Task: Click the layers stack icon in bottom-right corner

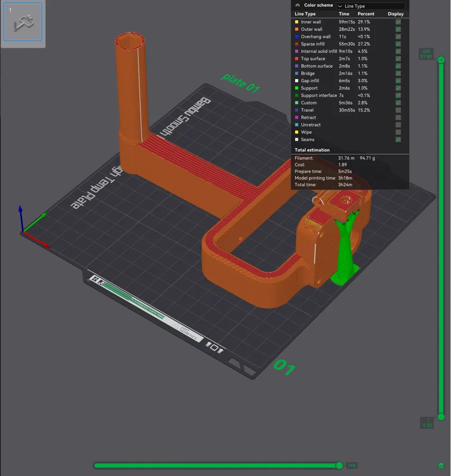Action: pyautogui.click(x=441, y=466)
